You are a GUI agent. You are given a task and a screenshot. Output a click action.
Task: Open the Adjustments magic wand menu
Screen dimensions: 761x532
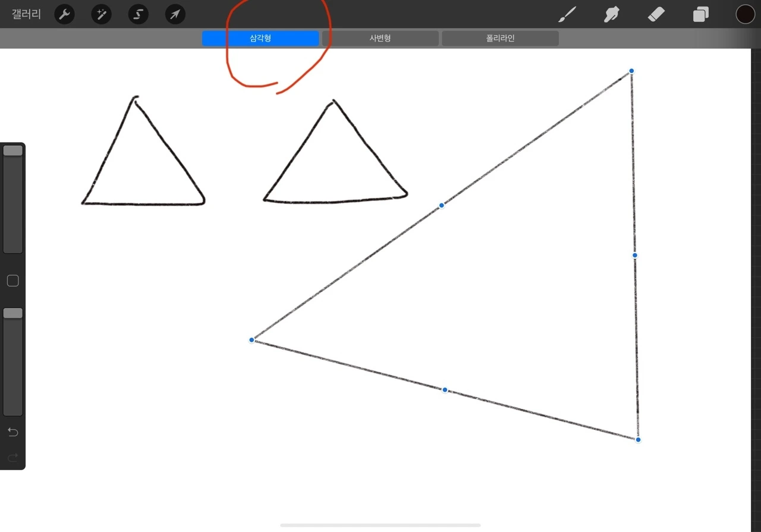[x=101, y=14]
